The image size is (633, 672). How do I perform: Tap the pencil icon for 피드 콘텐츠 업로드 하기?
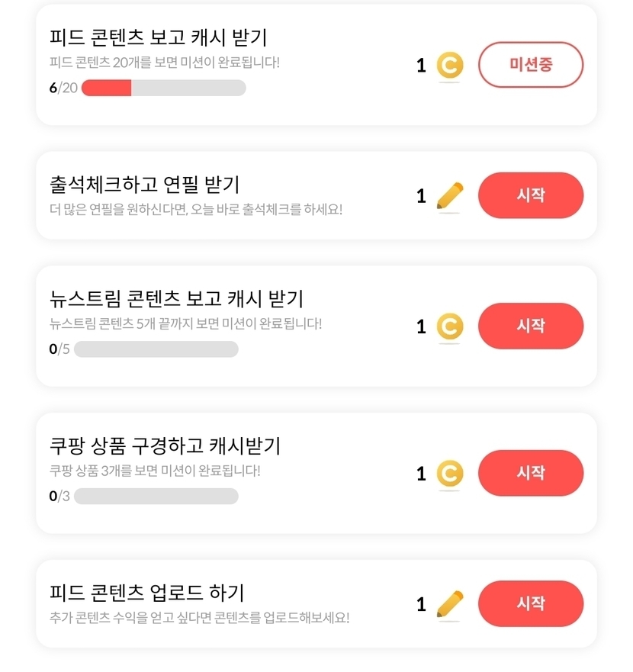(449, 604)
